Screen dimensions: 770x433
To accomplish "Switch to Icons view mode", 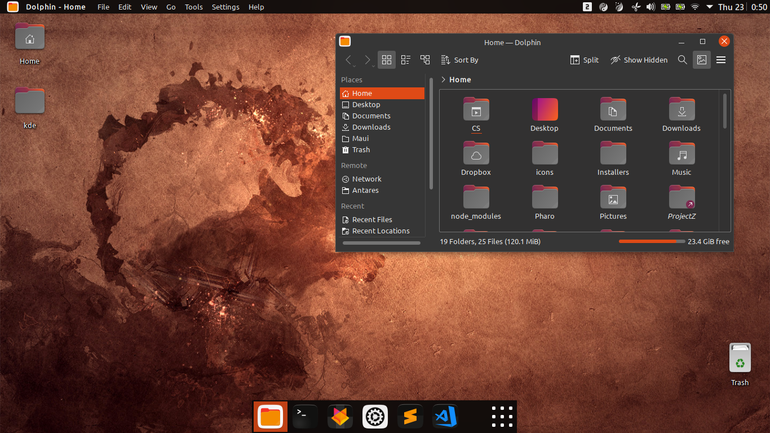I will [386, 60].
